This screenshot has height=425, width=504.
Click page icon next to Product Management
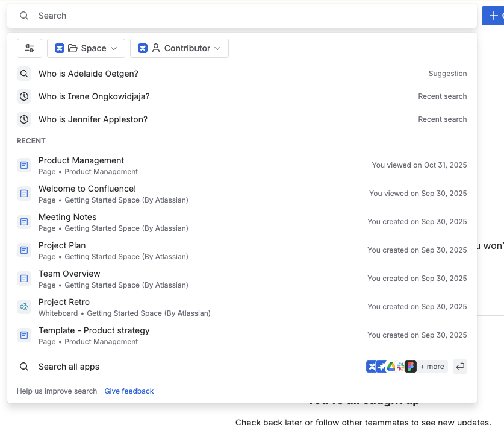tap(24, 165)
